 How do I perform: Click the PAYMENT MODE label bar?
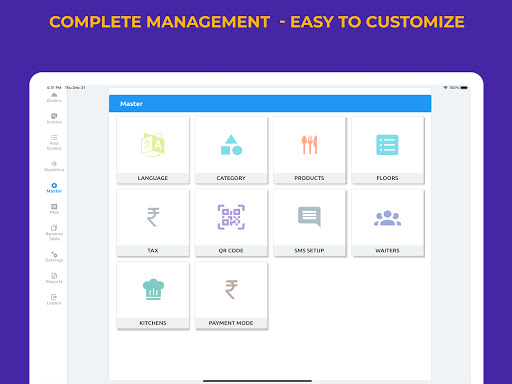[231, 323]
